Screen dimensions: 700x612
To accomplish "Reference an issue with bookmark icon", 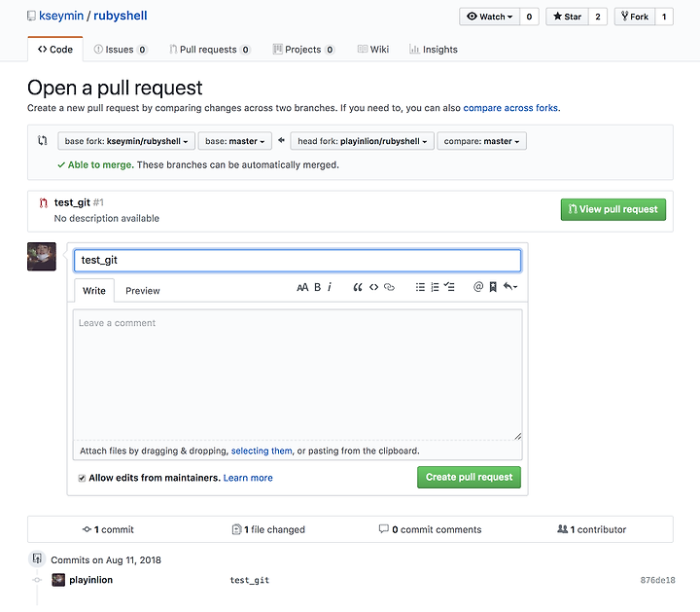I will point(493,287).
